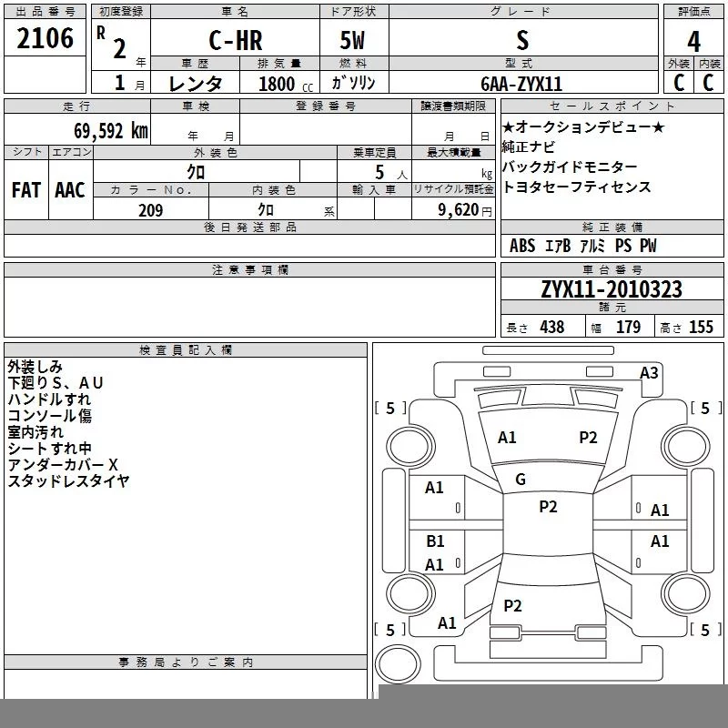Click the P2 mark on the trunk lid
This screenshot has width=728, height=728.
coord(512,605)
